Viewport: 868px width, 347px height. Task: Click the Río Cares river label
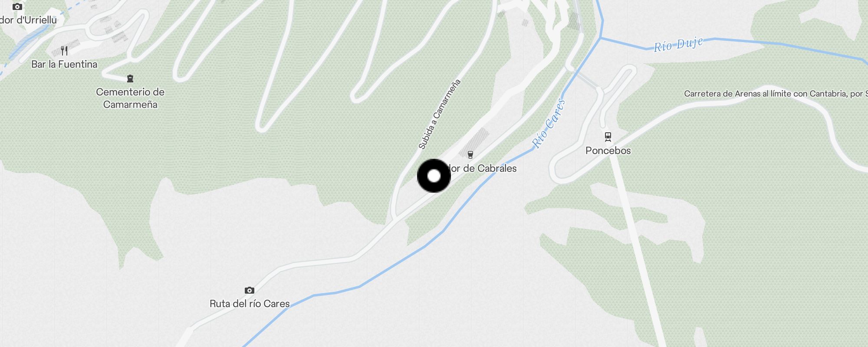(549, 124)
